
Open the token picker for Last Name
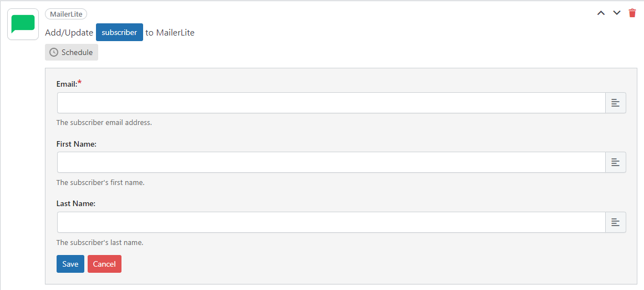(615, 222)
